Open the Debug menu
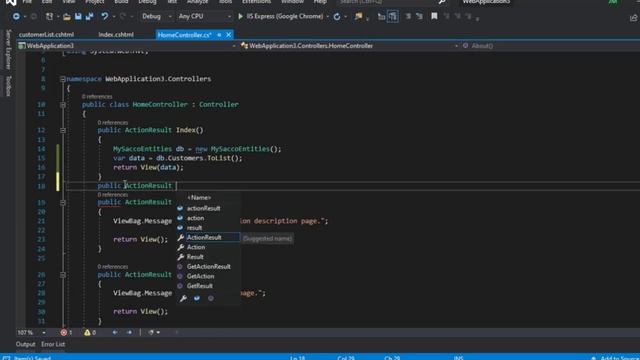Screen dimensions: 640x360 pos(147,2)
